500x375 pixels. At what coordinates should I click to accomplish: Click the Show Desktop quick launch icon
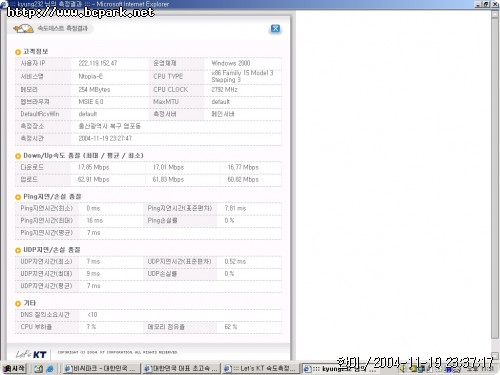point(39,369)
